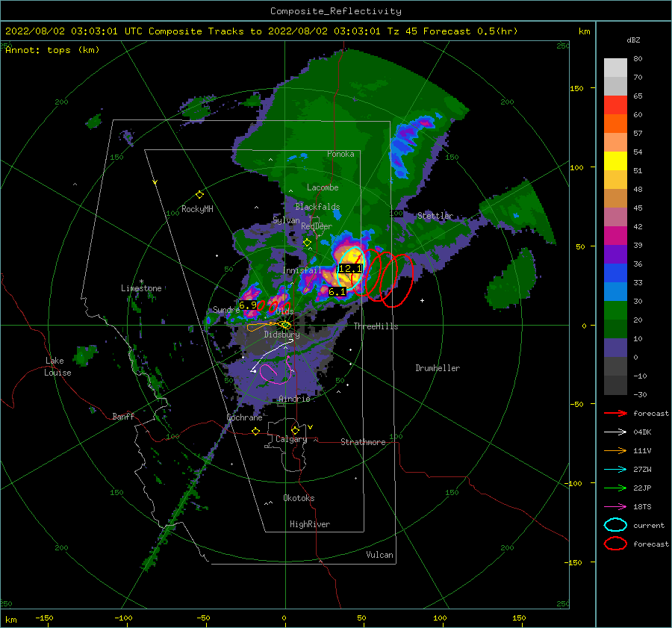672x628 pixels.
Task: Click the -30 dBZ dark gray swatch
Action: 615,385
